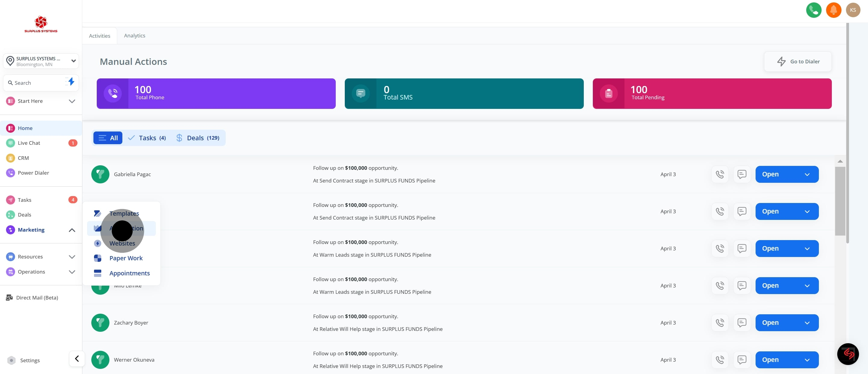Call Gabriella Pagac using phone icon
Image resolution: width=868 pixels, height=374 pixels.
(720, 174)
